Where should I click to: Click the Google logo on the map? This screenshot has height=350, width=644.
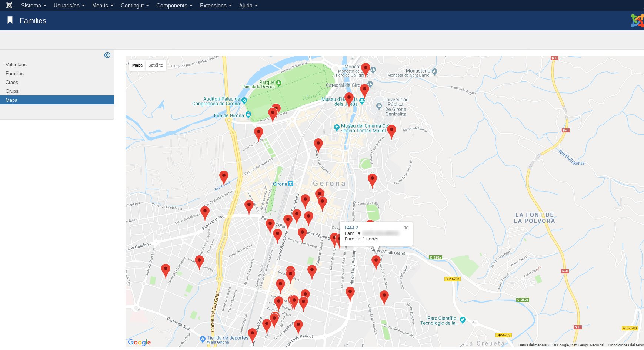(x=139, y=342)
